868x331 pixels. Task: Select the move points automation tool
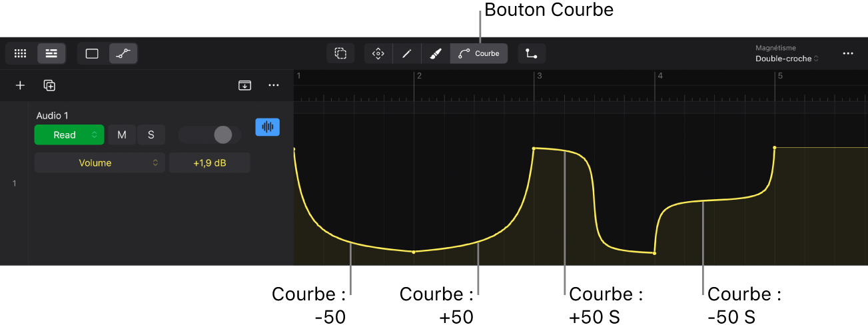[378, 53]
